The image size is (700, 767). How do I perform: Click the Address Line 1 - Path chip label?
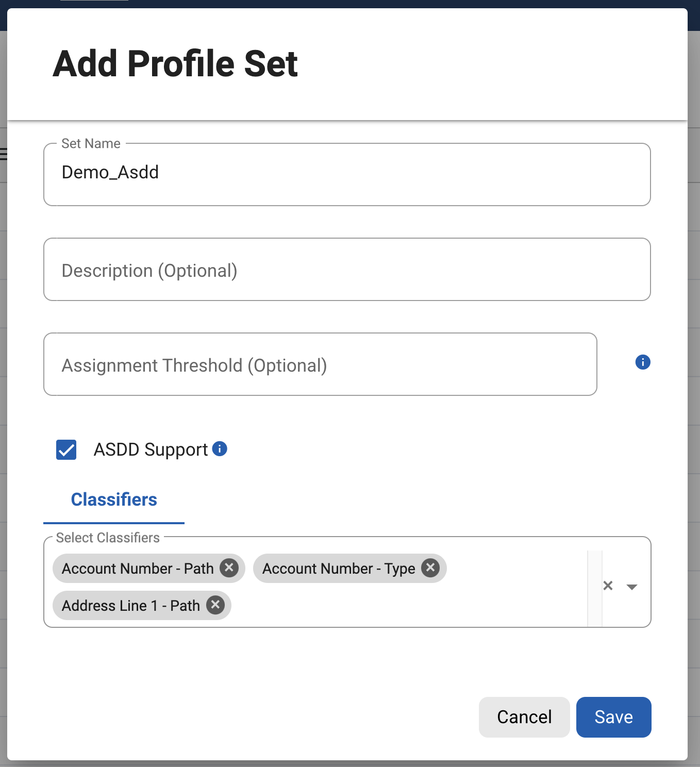131,606
